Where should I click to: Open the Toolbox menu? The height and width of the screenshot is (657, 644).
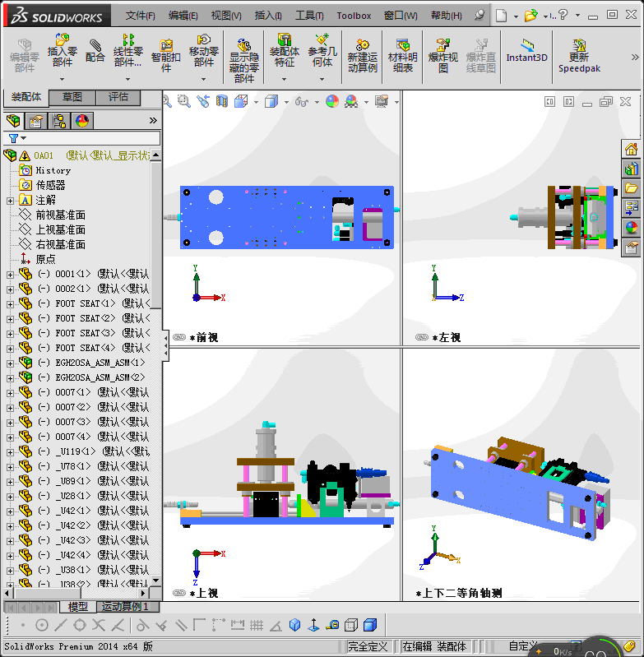click(354, 16)
